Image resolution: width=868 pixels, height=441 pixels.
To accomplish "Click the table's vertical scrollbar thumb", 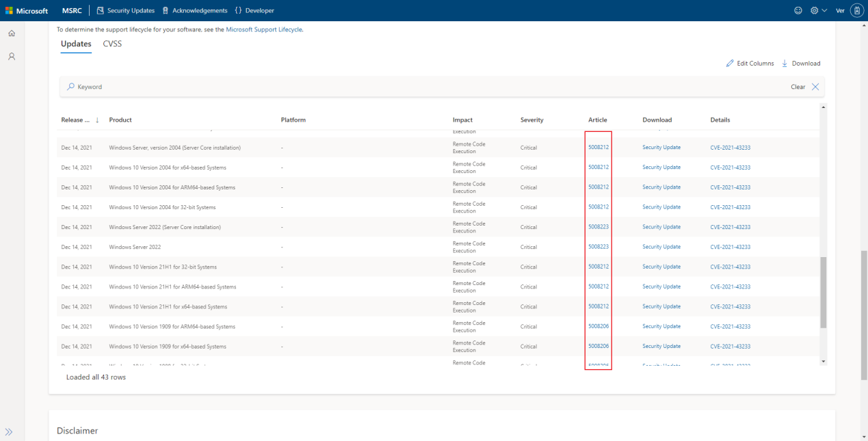I will 824,293.
